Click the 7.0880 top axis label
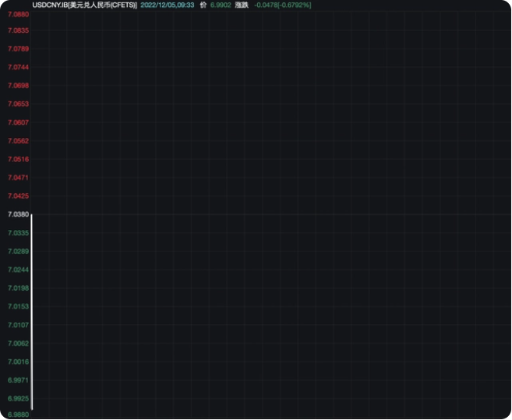The width and height of the screenshot is (512, 420). tap(18, 14)
